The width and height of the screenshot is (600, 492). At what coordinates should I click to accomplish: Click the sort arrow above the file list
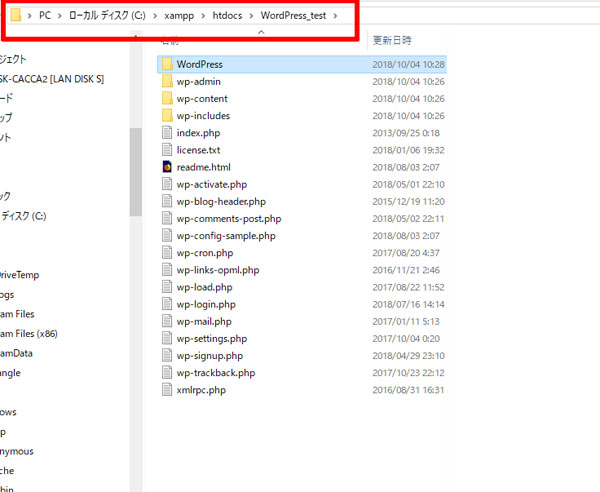click(x=261, y=32)
